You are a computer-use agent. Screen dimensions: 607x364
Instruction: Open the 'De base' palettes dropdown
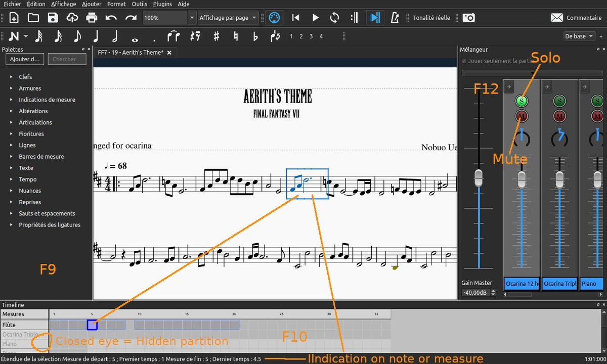[579, 36]
